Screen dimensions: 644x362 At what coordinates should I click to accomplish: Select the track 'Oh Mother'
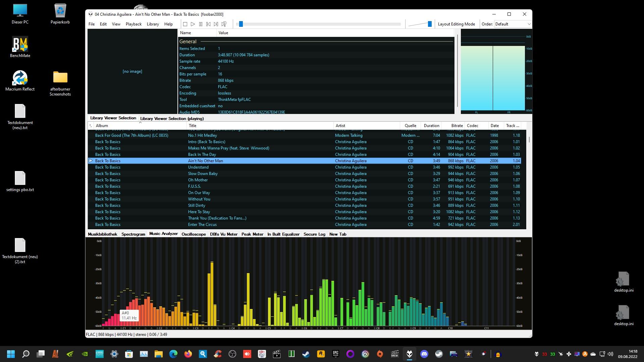click(304, 180)
